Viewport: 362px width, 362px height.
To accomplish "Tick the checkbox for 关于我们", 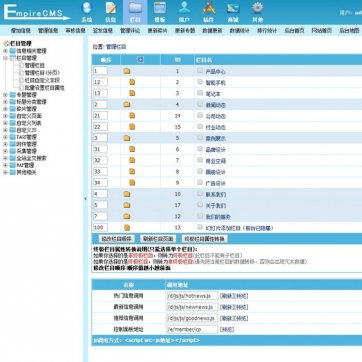I will click(200, 205).
